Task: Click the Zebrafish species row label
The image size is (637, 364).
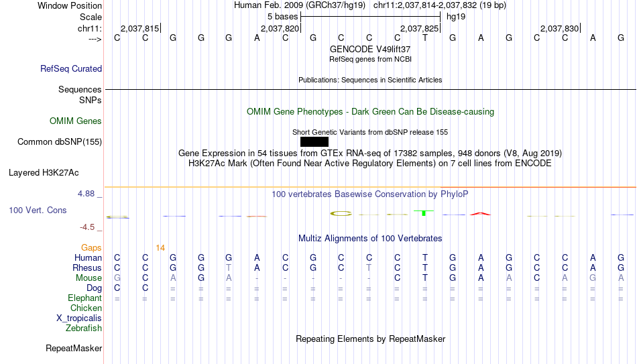Action: pyautogui.click(x=84, y=328)
